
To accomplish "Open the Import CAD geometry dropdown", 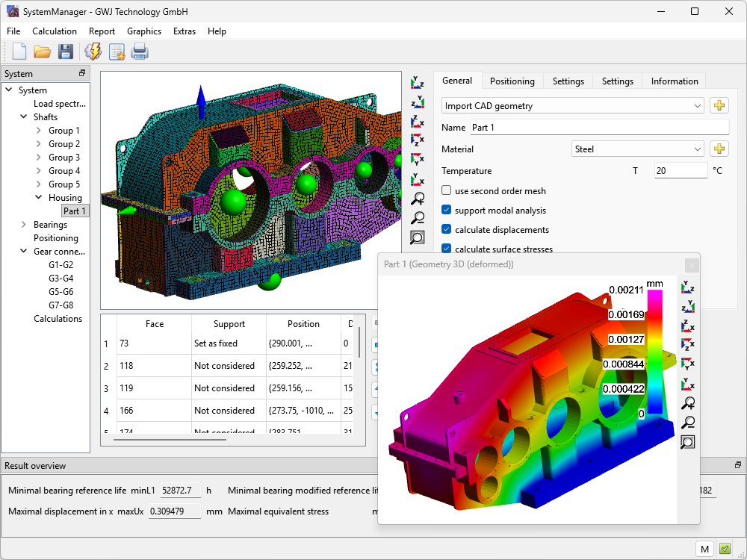I will click(572, 106).
